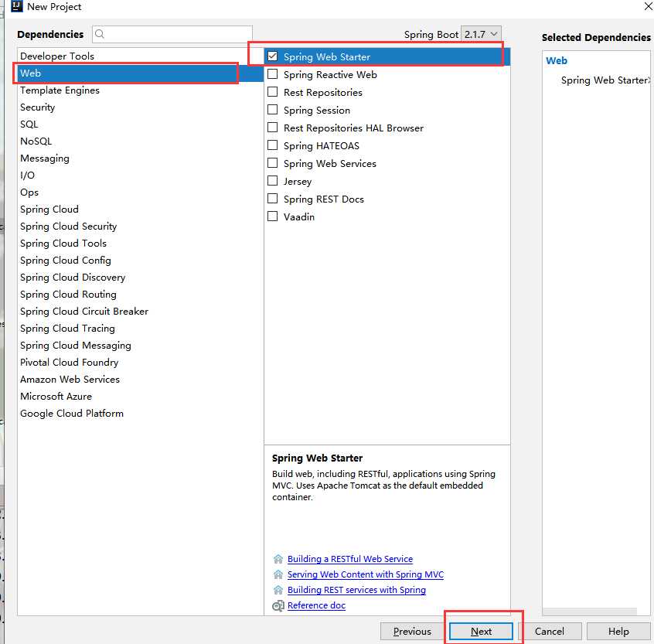Click the house icon beside Building REST services link
The width and height of the screenshot is (654, 644).
point(278,590)
